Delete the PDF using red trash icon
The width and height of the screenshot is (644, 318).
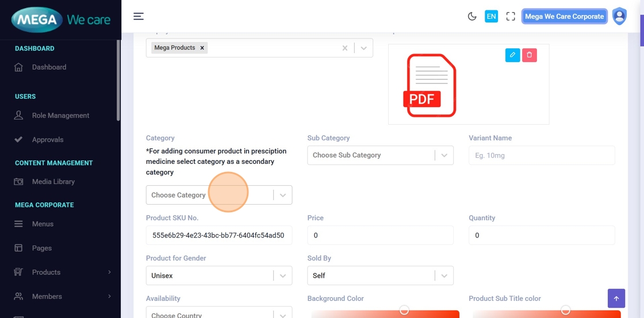tap(530, 55)
